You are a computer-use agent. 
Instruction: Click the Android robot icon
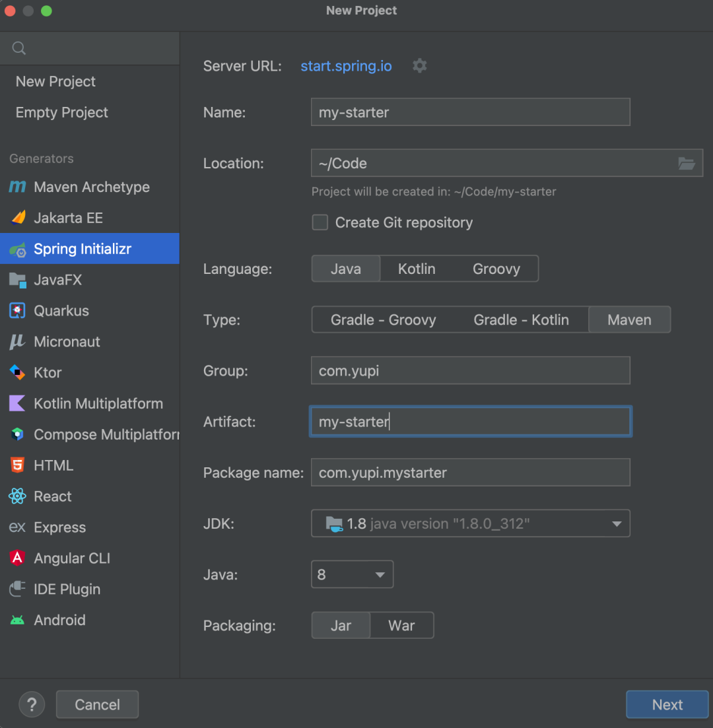[17, 620]
